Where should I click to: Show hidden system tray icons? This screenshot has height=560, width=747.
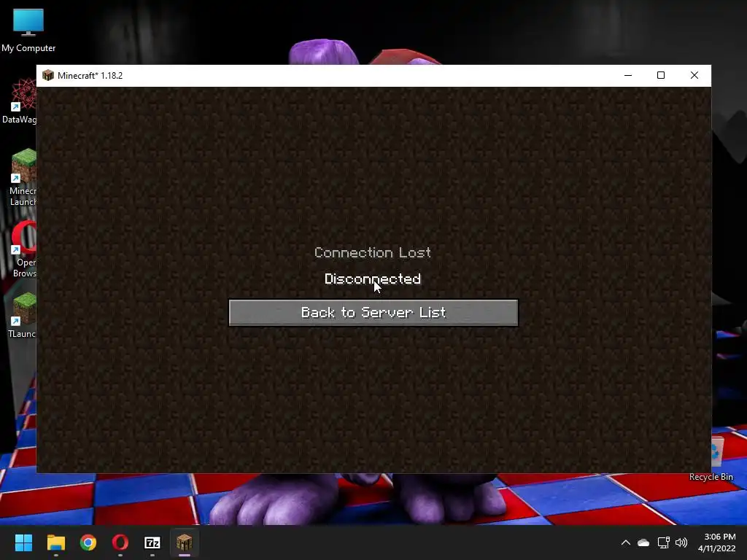coord(626,542)
